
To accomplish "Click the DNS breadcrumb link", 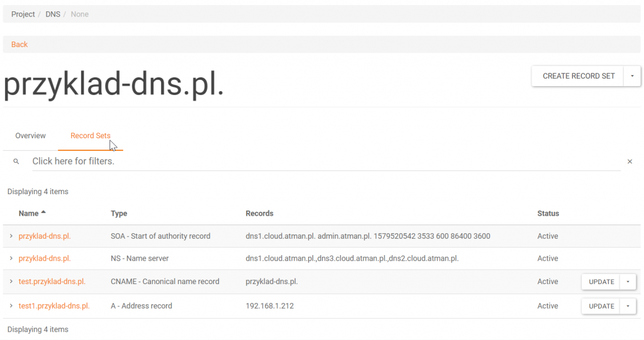I will (x=53, y=14).
